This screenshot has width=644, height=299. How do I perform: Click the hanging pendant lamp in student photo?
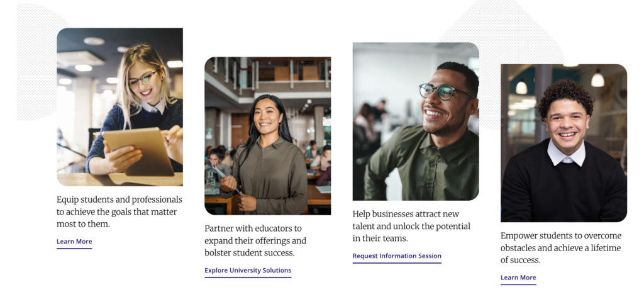coord(597,79)
